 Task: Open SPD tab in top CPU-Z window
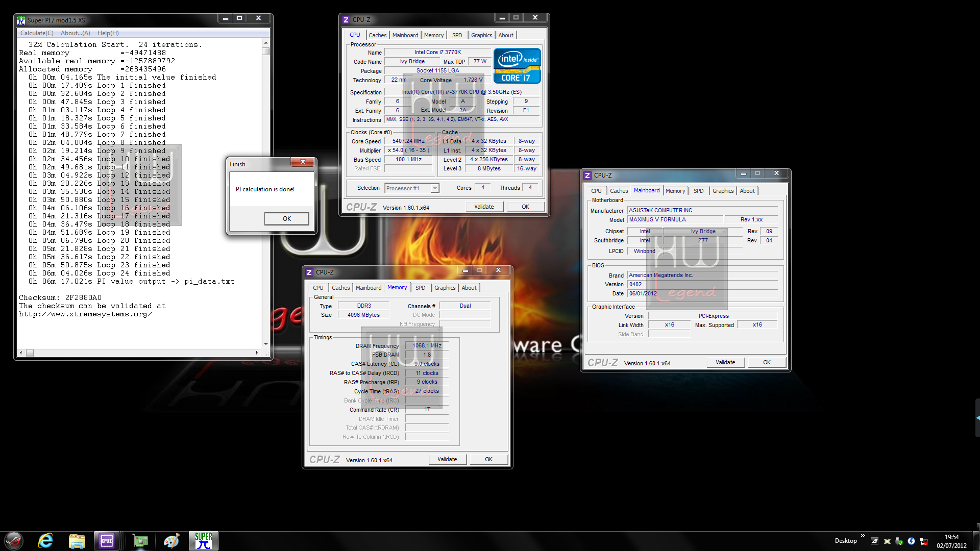457,35
